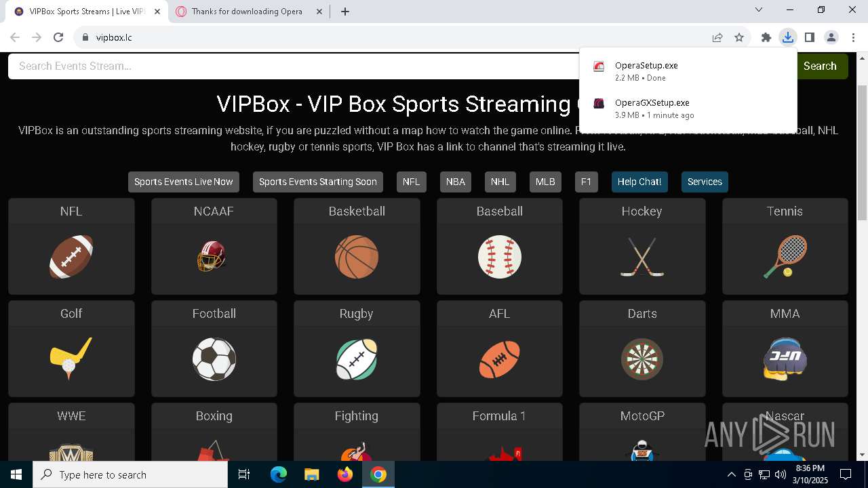Open a new browser tab
Screen dimensions: 868x488
click(x=345, y=12)
